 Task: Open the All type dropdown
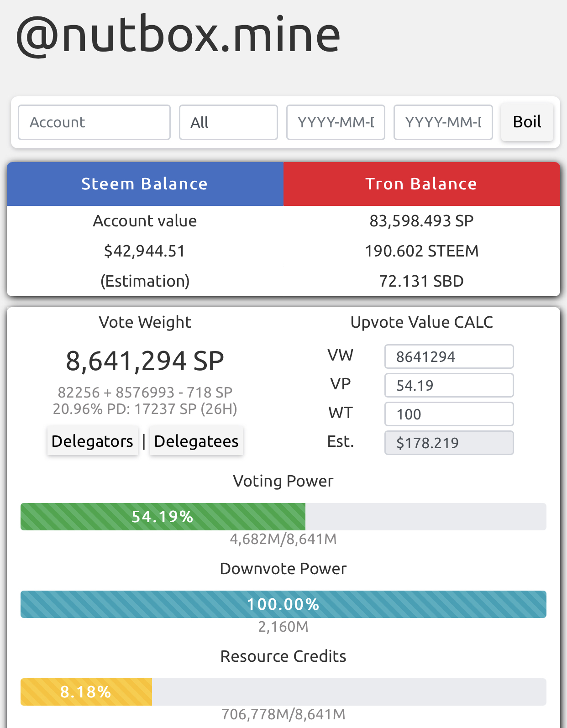pos(228,122)
